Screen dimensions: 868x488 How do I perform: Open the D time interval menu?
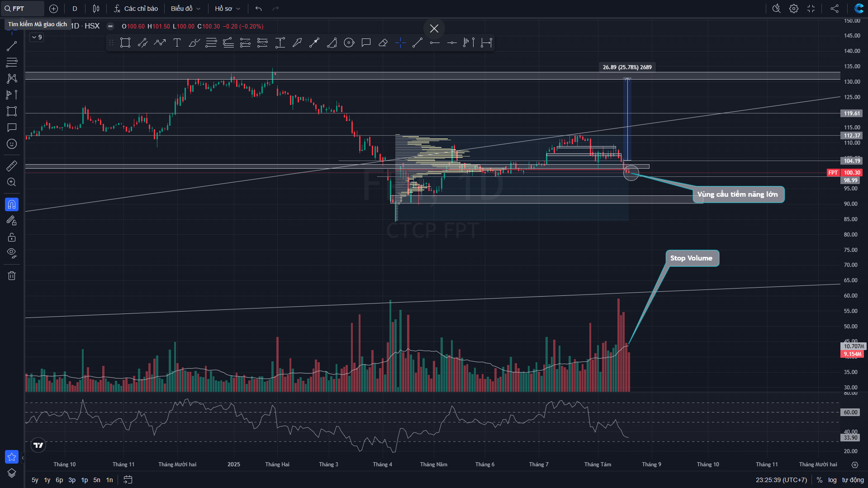pyautogui.click(x=75, y=9)
